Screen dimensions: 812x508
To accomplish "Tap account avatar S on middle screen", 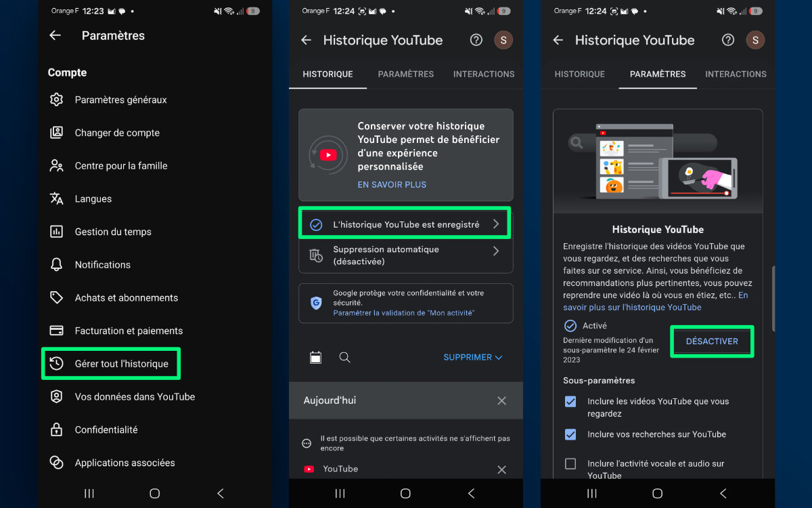I will coord(503,40).
